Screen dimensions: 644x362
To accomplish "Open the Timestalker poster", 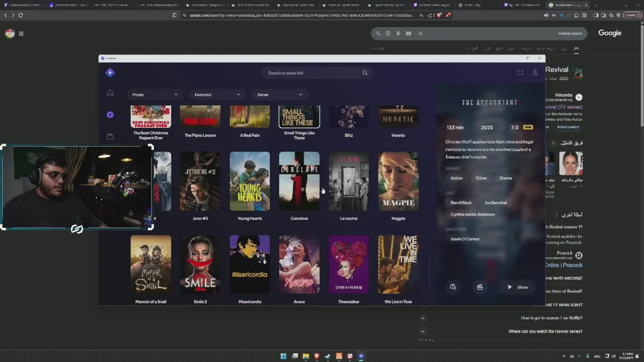I will (349, 264).
